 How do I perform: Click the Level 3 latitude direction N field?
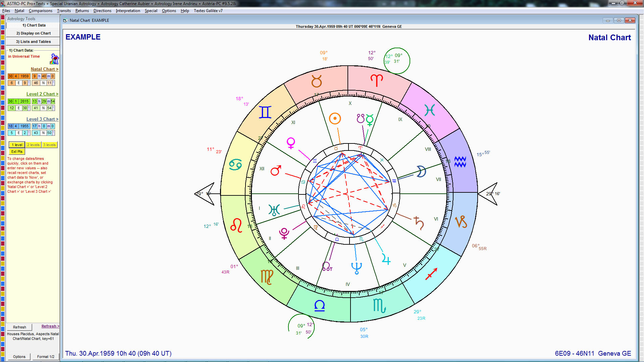coord(43,133)
